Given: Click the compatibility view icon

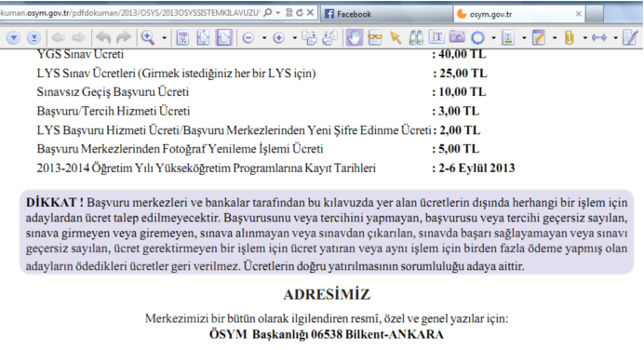Looking at the screenshot, I should (x=289, y=13).
